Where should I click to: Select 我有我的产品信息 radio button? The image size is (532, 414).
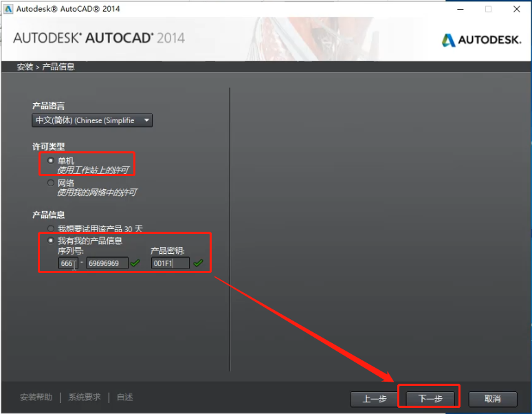51,241
